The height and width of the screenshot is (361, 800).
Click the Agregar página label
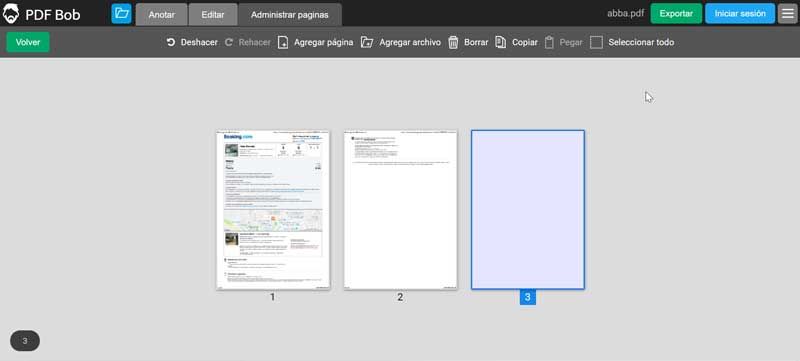323,42
